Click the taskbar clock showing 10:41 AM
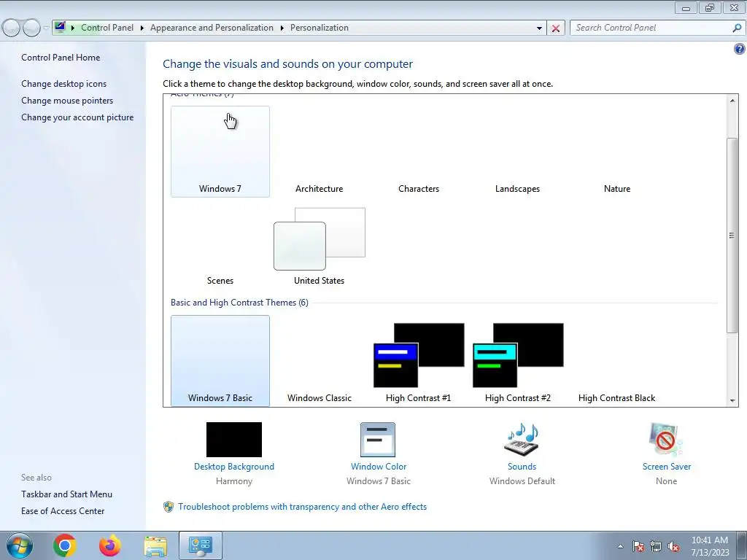 pos(710,546)
